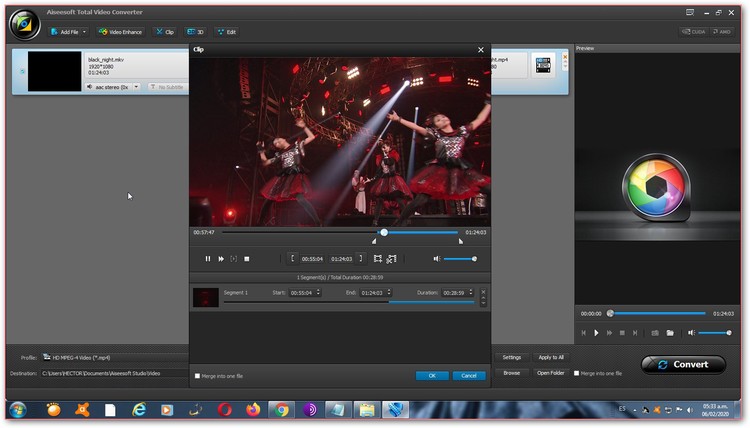Screen dimensions: 750x428
Task: Adjust the Segment 1 Start time stepper
Action: [319, 292]
